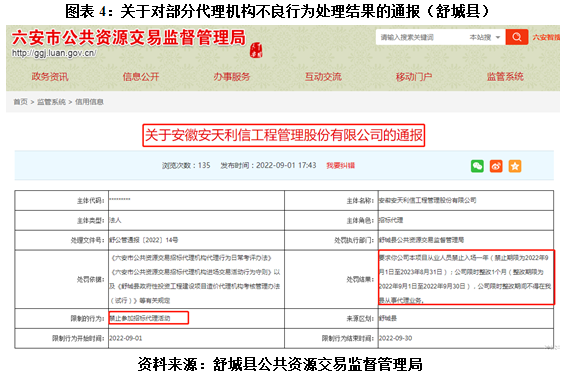Open the 信息公开 menu

coord(141,77)
